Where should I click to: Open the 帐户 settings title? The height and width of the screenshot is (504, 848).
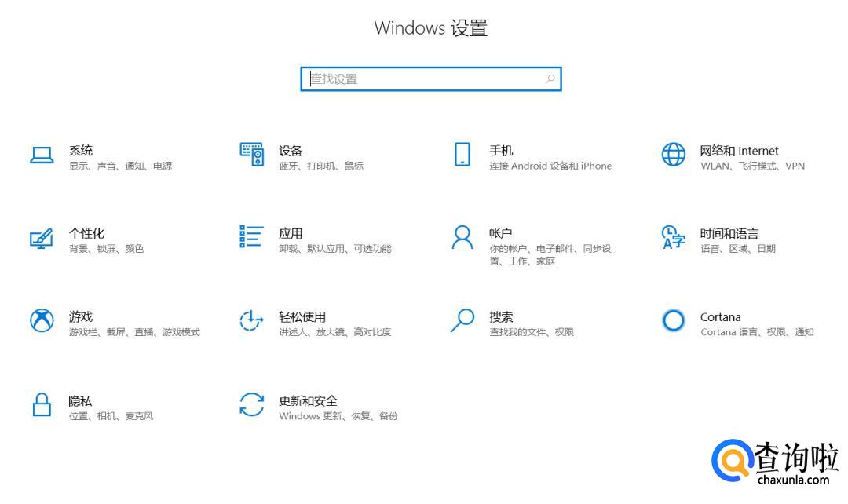coord(501,233)
